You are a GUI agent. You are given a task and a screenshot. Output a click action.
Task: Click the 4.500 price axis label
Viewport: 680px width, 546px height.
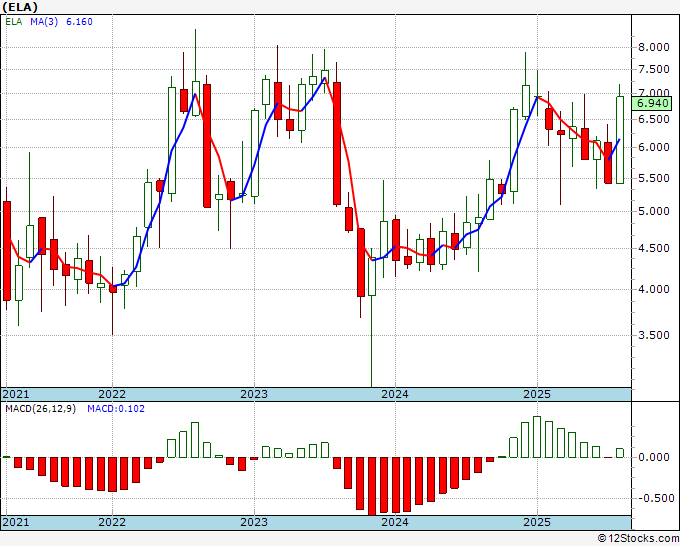[654, 248]
